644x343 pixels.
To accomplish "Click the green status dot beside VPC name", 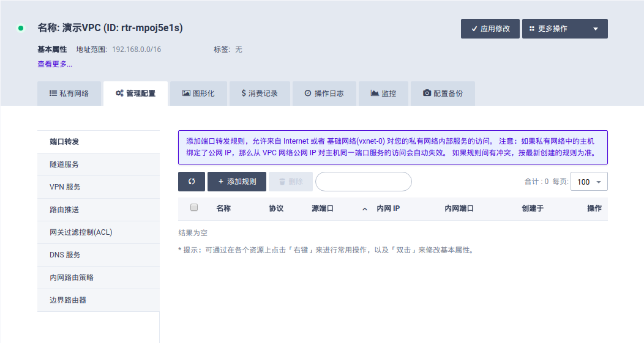I will (21, 28).
